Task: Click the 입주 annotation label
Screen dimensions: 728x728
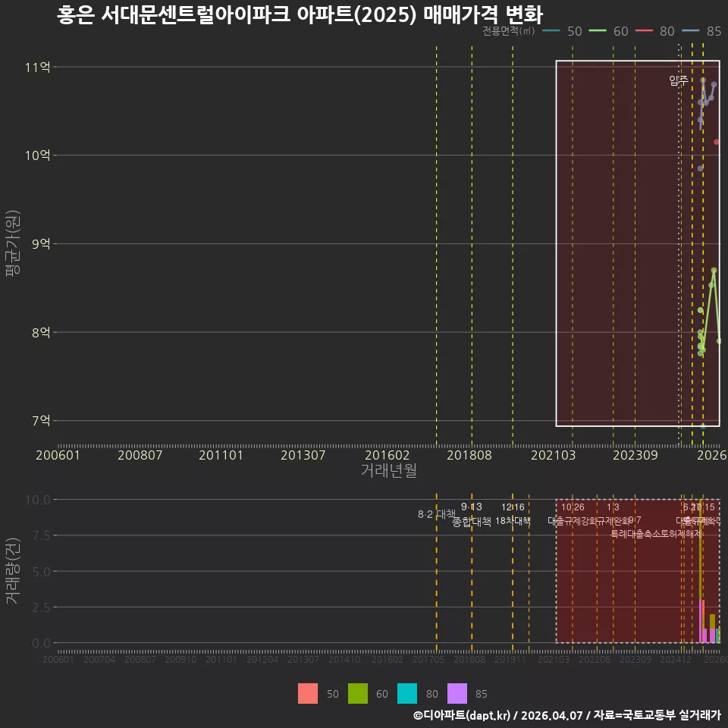Action: point(678,80)
